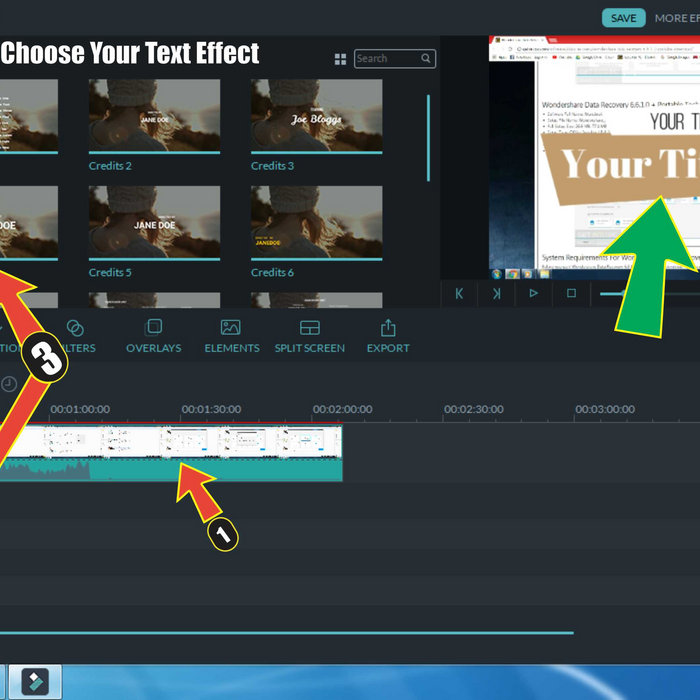Pick the Credits 5 title preset
This screenshot has height=700, width=700.
click(154, 222)
